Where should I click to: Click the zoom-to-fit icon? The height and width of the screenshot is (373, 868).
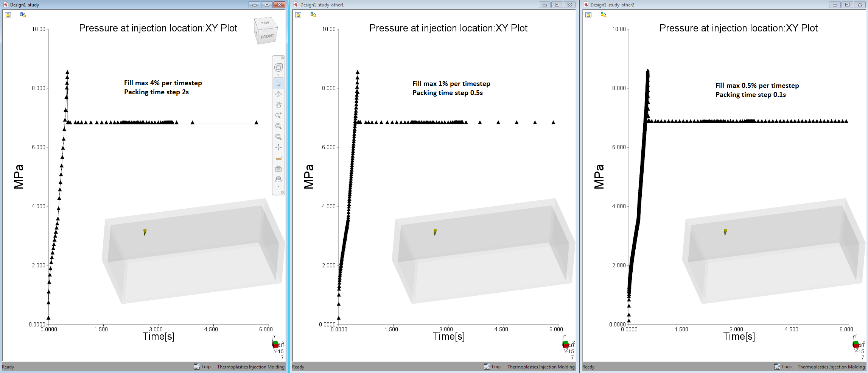tap(279, 136)
